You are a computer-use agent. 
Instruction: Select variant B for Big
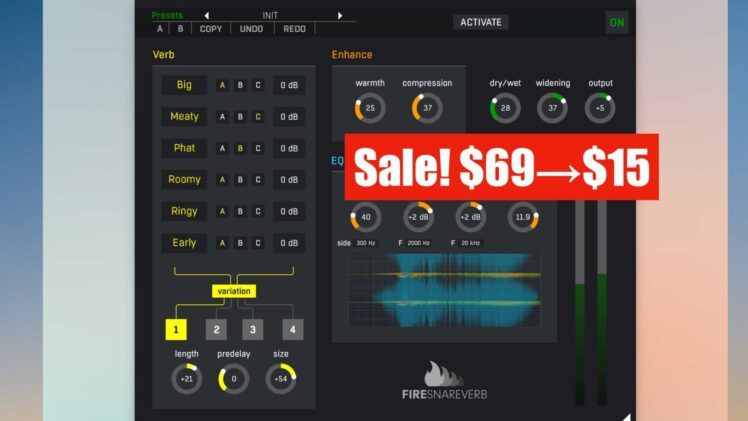(x=240, y=85)
